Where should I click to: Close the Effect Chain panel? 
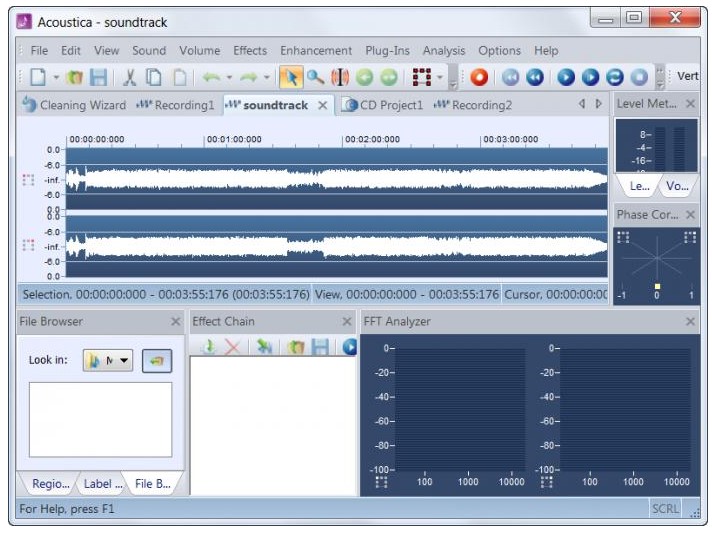pos(347,321)
